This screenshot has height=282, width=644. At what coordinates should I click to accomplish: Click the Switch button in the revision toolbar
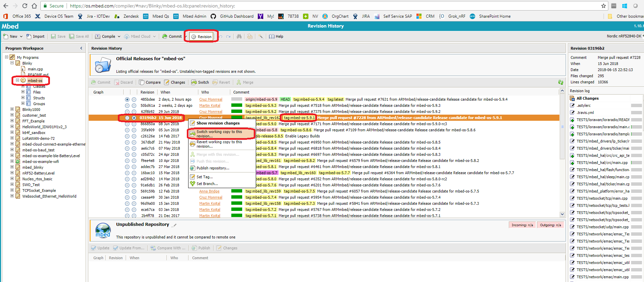coord(200,82)
